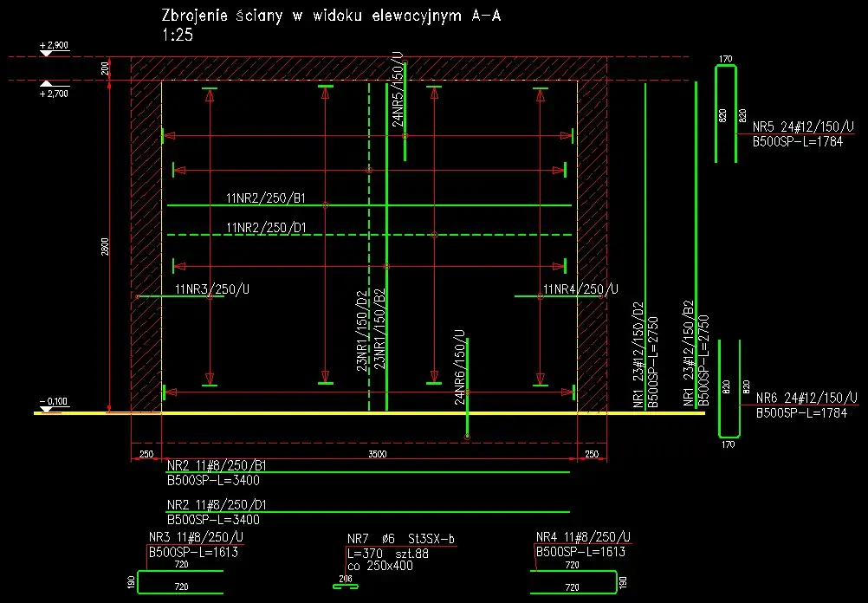Click the drawing title 'Zbrojenie ściany w widoku elewacyjnym A-A'
Image resolution: width=868 pixels, height=603 pixels.
(x=329, y=16)
